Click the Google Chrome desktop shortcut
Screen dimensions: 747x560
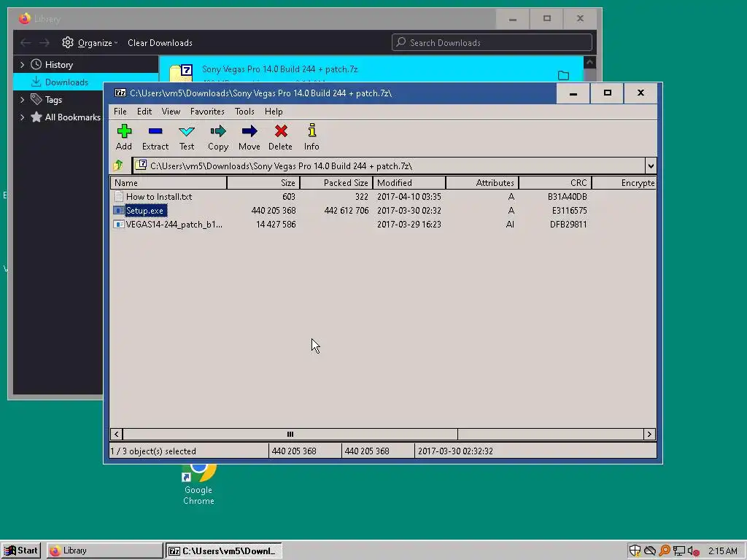pos(198,483)
